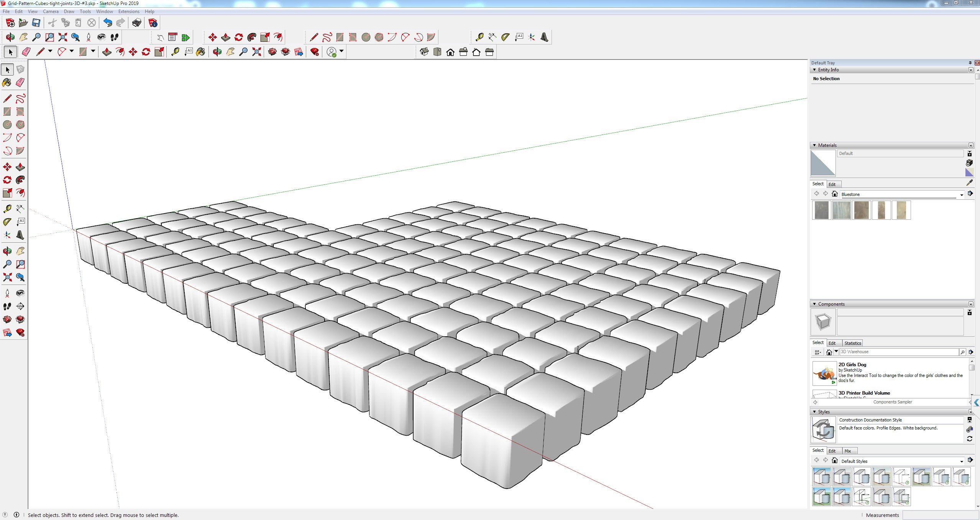The image size is (980, 520).
Task: Select the Rectangle tool
Action: click(7, 111)
